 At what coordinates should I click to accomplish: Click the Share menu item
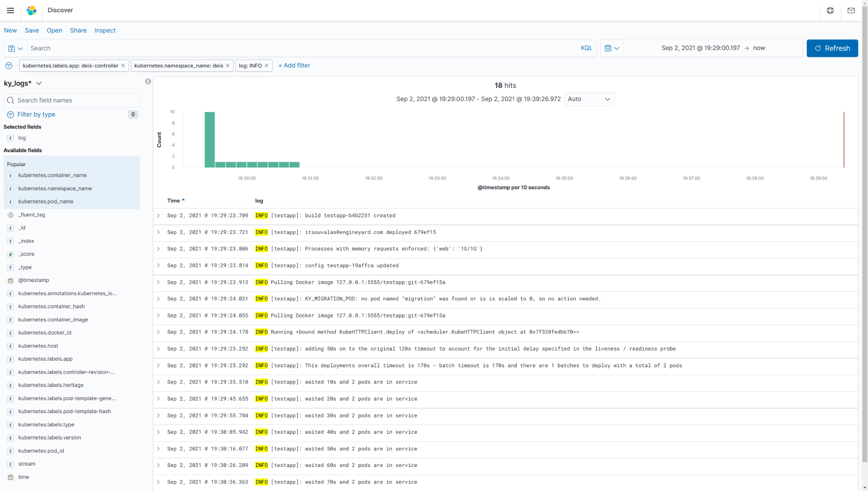(x=78, y=31)
